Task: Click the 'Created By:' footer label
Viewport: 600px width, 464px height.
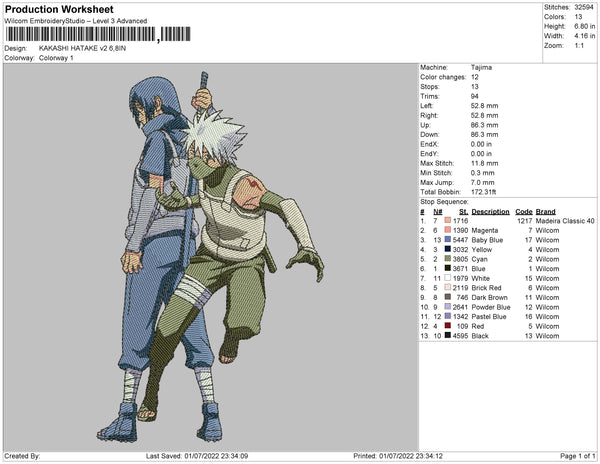Action: point(22,456)
